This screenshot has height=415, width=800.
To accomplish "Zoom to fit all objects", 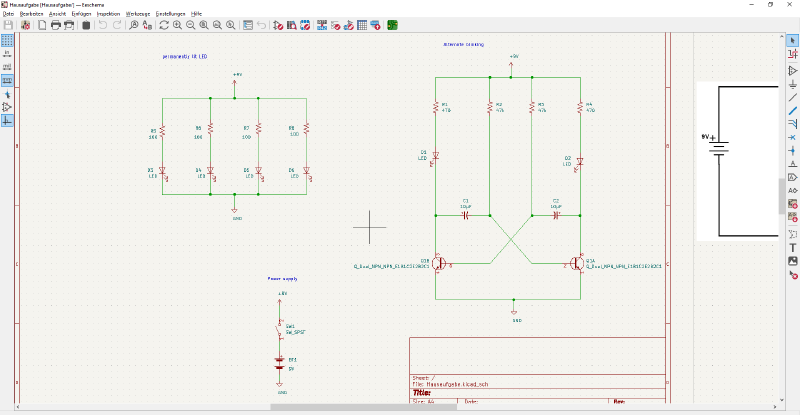I will tap(217, 25).
